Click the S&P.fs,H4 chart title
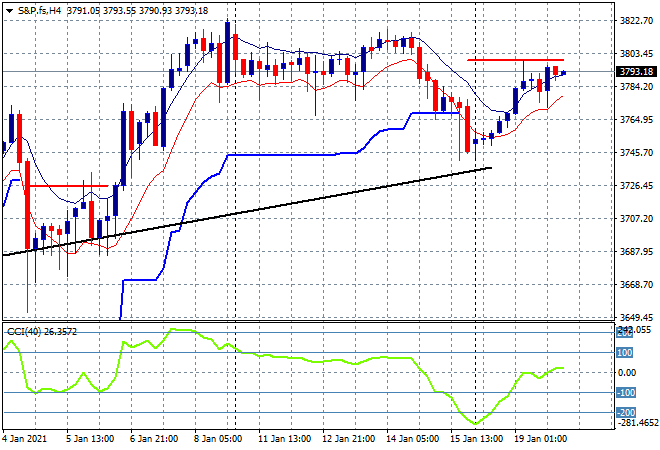The width and height of the screenshot is (660, 450). (39, 11)
